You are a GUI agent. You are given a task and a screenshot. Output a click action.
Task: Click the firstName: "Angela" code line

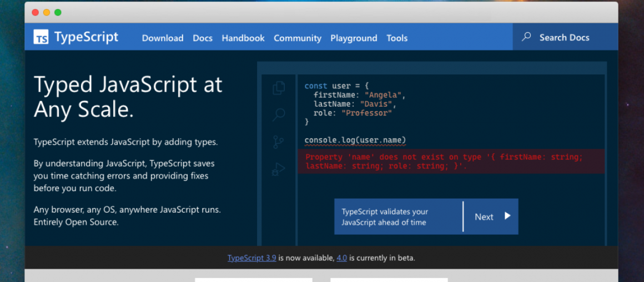(x=360, y=95)
